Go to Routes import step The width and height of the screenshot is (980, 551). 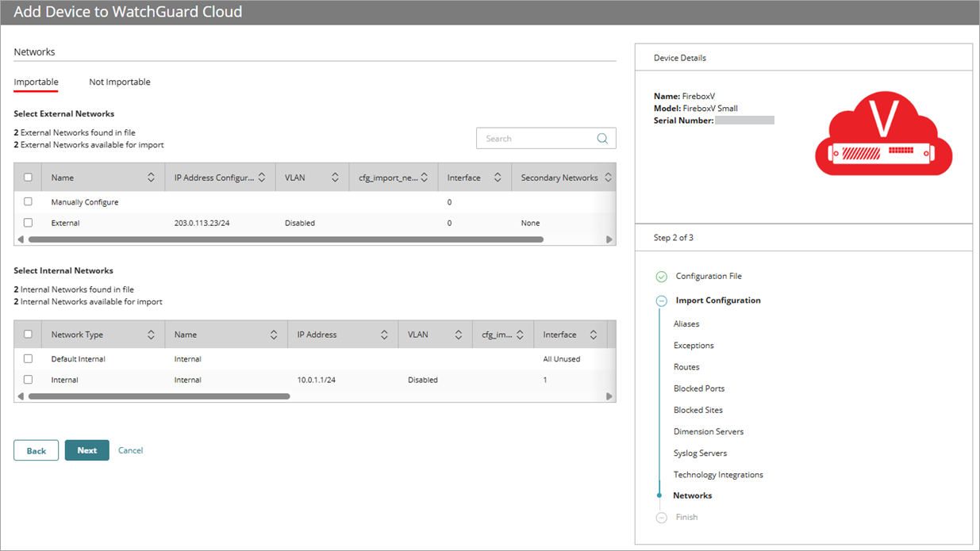(686, 367)
